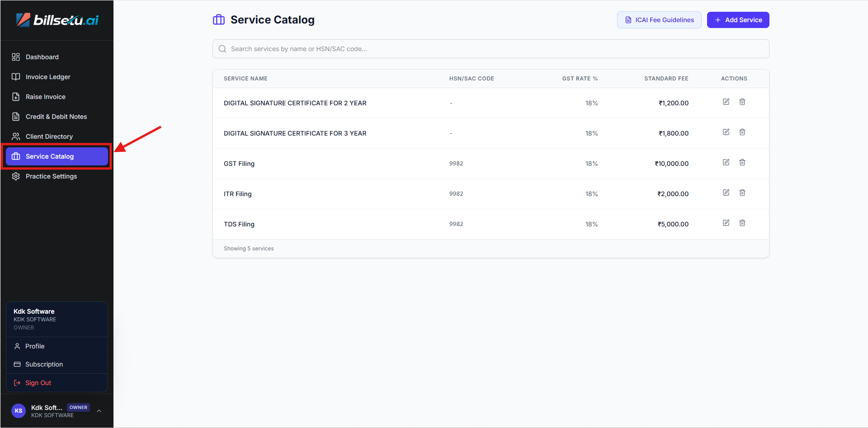Edit the GST Filing service
Image resolution: width=868 pixels, height=428 pixels.
click(726, 162)
